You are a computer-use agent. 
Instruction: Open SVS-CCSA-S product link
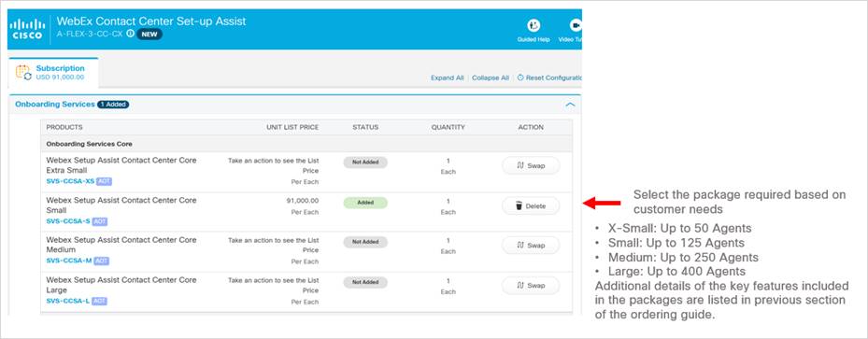coord(68,221)
